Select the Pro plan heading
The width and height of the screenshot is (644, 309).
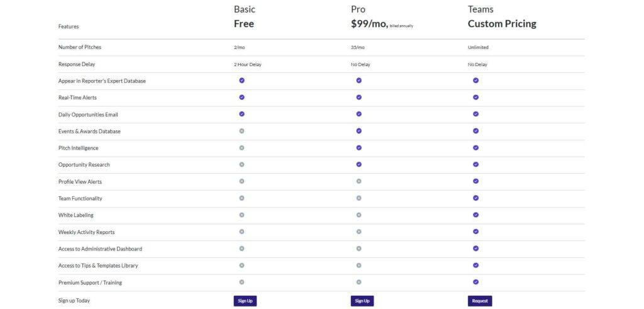pos(358,9)
